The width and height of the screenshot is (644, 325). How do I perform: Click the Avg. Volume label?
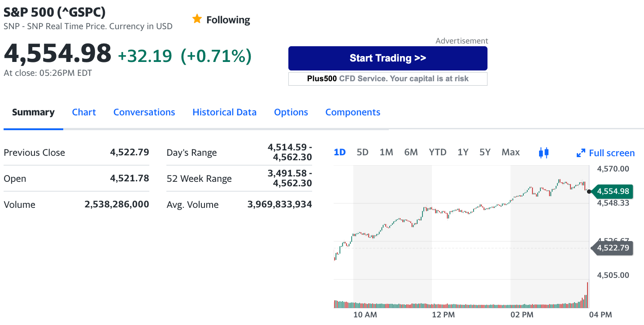point(192,205)
